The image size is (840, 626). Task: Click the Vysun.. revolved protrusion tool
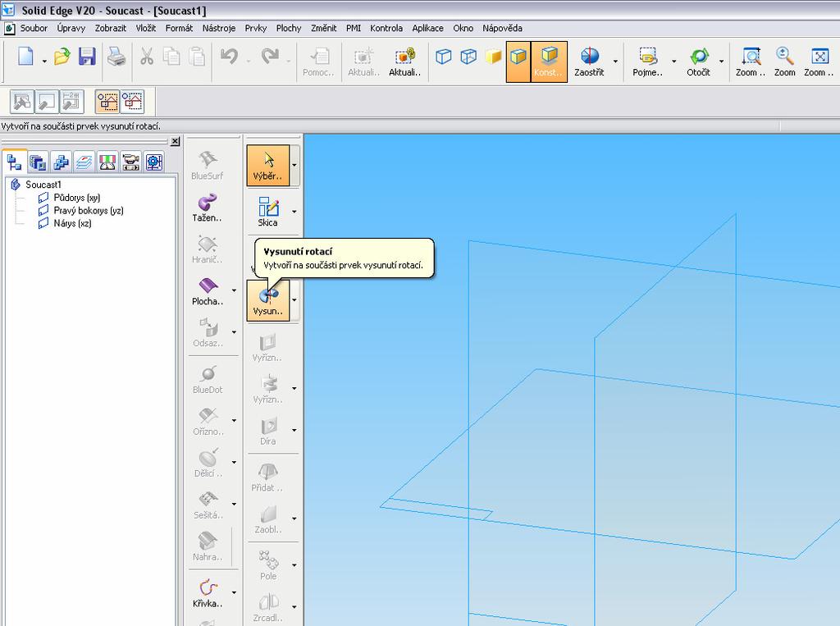(x=268, y=300)
